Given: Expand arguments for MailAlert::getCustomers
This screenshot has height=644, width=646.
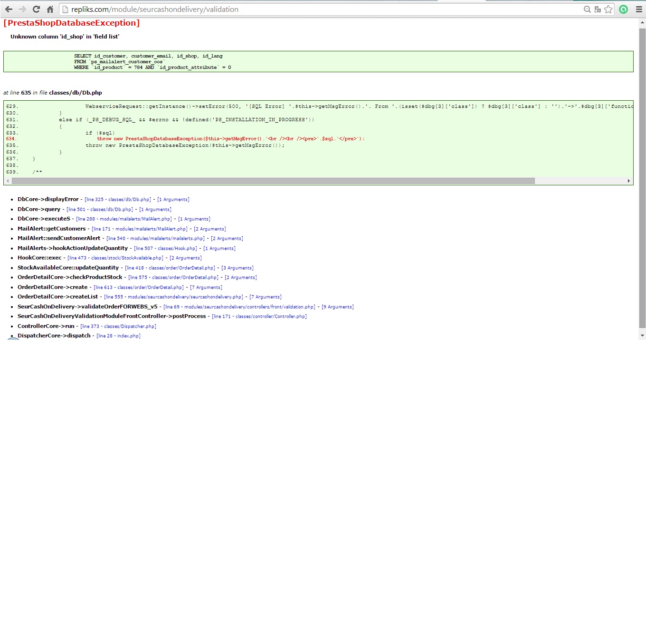Looking at the screenshot, I should [x=210, y=229].
